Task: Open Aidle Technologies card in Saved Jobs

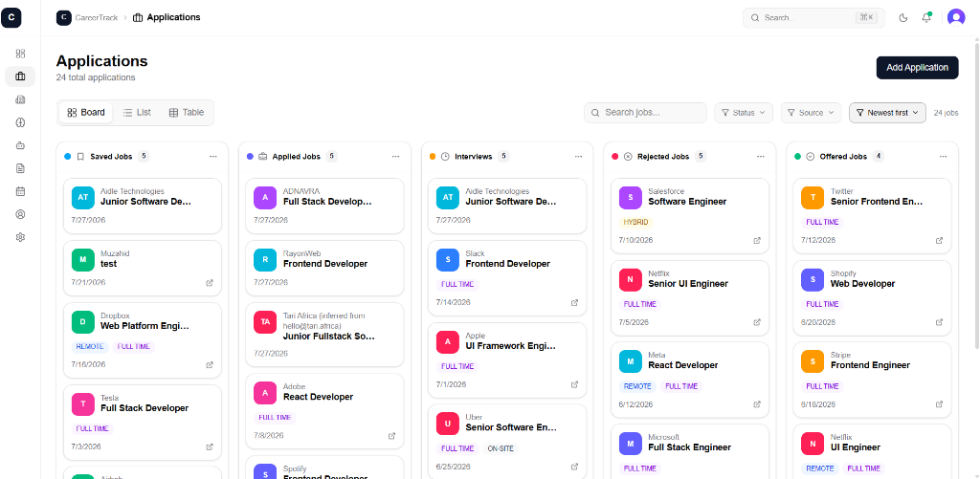Action: (143, 207)
